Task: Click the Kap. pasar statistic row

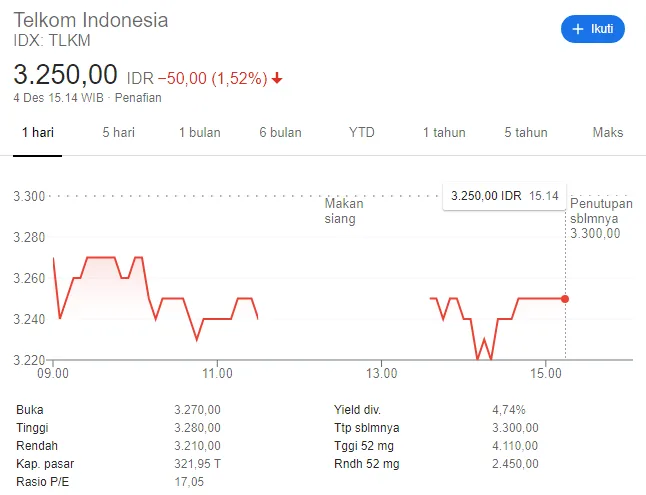Action: [x=46, y=464]
